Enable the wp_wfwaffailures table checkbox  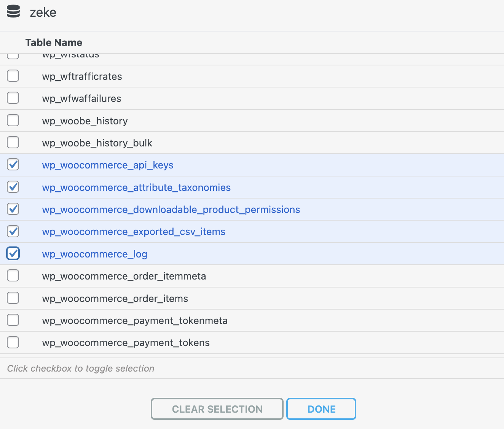tap(13, 98)
